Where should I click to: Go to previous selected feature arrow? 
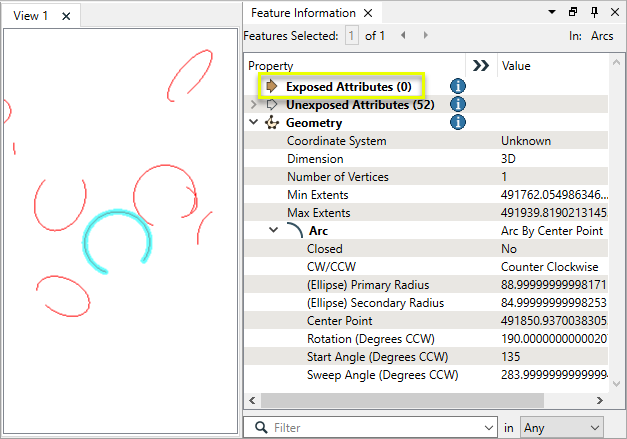coord(403,36)
